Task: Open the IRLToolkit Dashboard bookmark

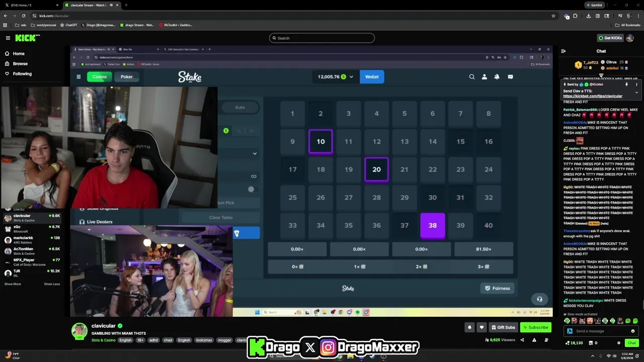Action: point(176,25)
